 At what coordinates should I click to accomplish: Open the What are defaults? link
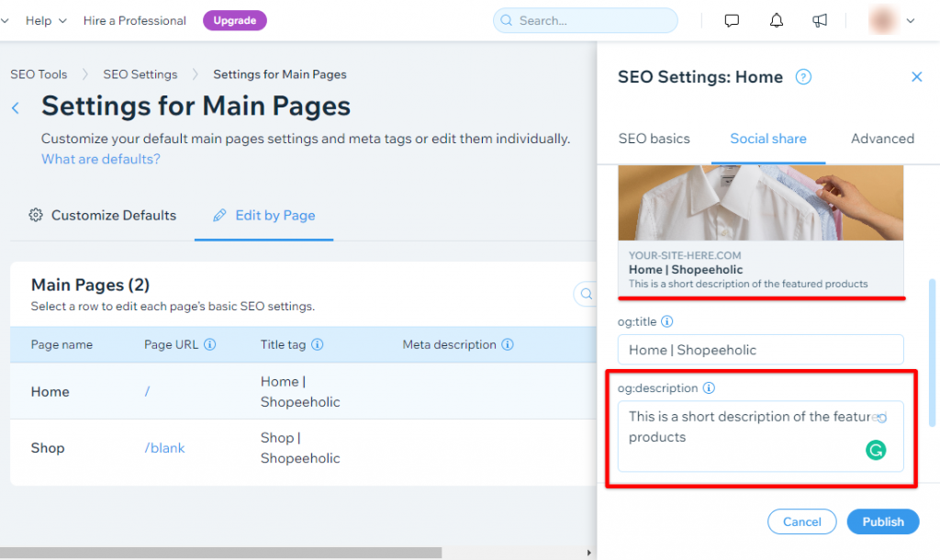[100, 159]
